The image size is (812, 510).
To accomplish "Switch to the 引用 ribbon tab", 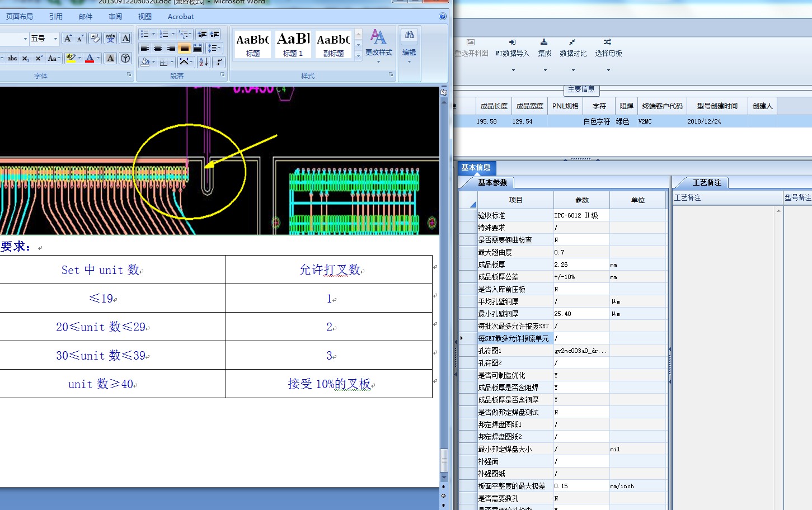I will (x=55, y=17).
